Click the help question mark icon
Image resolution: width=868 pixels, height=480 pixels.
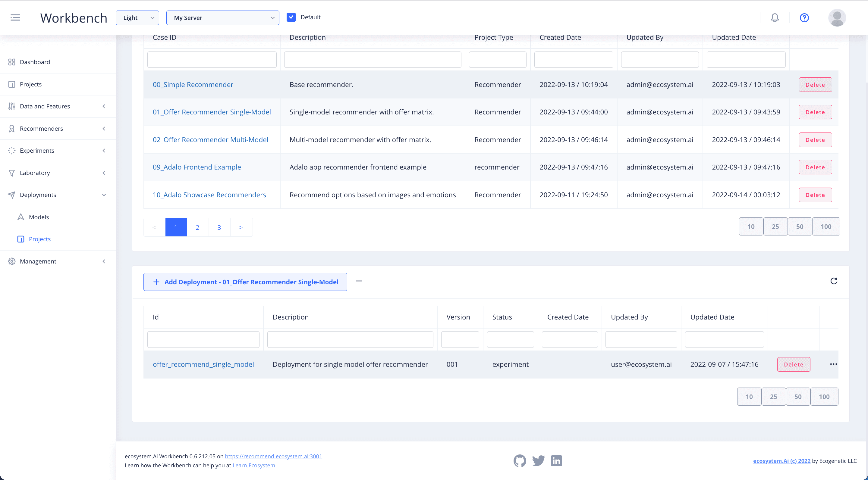804,17
